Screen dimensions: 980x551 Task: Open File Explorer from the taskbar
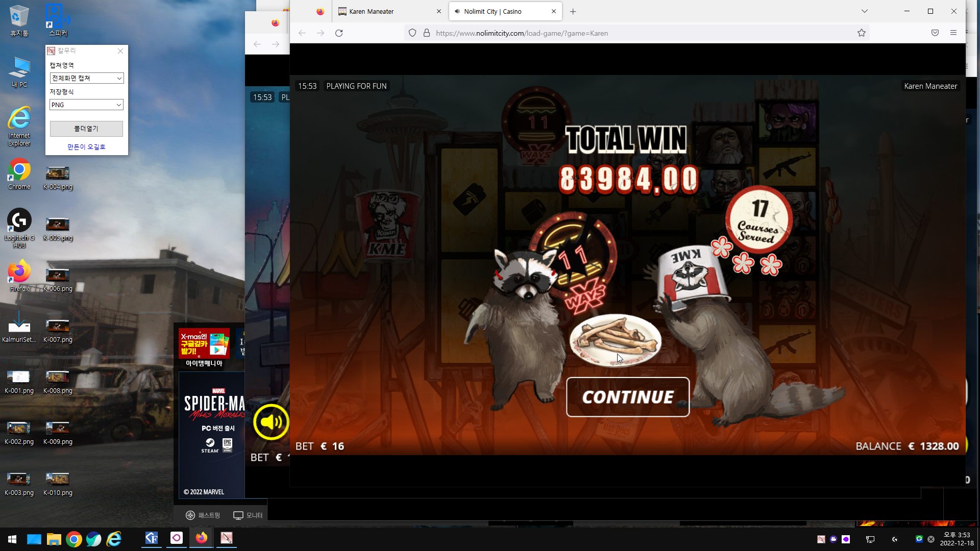click(54, 539)
